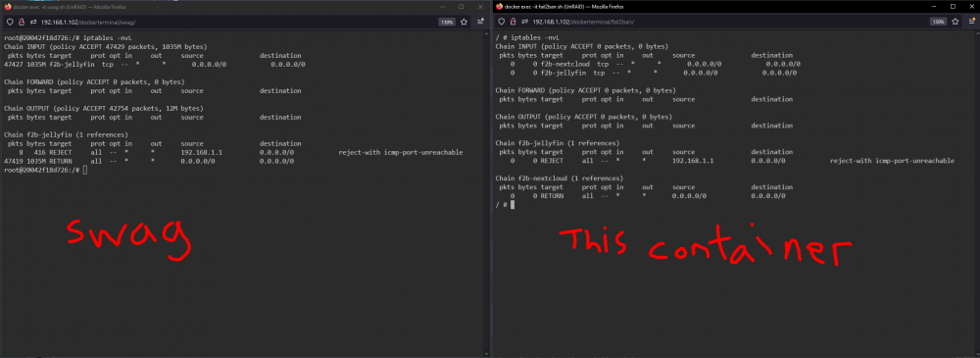Close the swag Firefox window

(x=479, y=6)
